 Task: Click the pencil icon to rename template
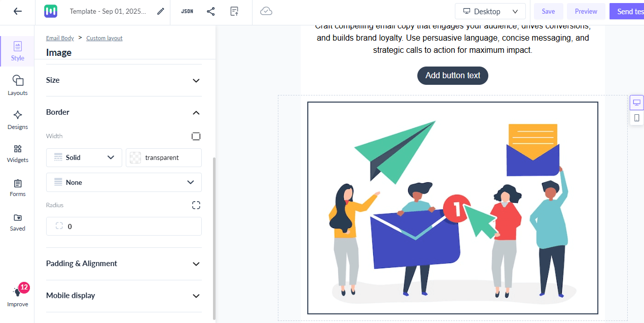coord(161,11)
